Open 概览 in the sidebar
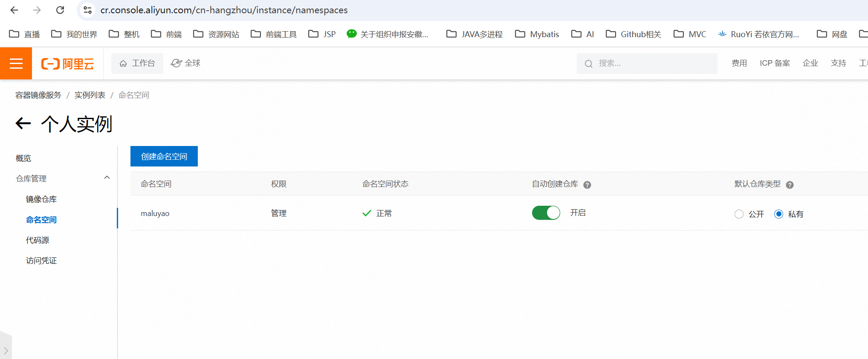This screenshot has height=359, width=868. click(x=23, y=158)
